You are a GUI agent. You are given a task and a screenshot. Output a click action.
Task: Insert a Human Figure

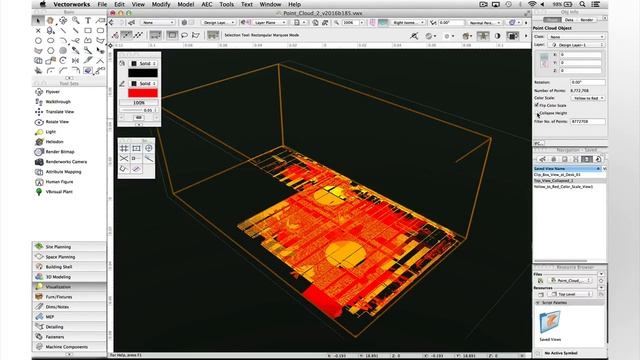click(x=59, y=182)
